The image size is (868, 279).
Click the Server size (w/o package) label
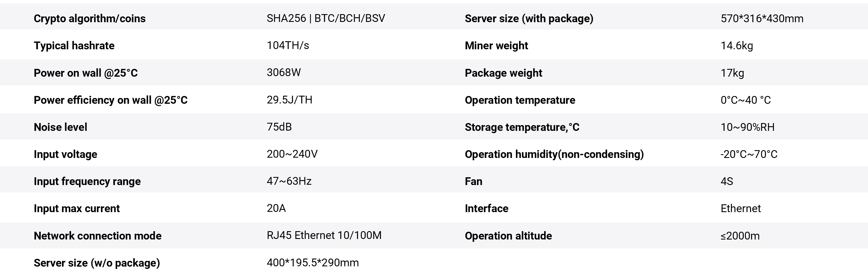[97, 263]
